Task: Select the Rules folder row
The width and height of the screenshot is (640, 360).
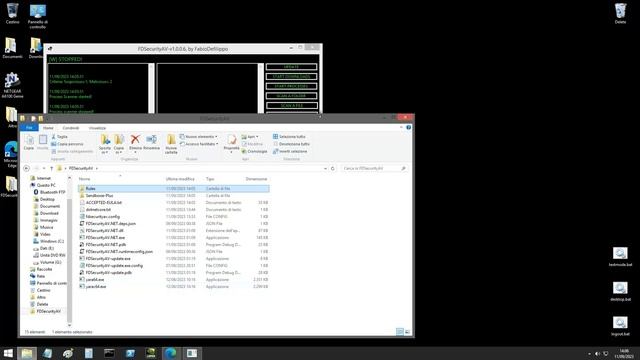Action: tap(173, 189)
